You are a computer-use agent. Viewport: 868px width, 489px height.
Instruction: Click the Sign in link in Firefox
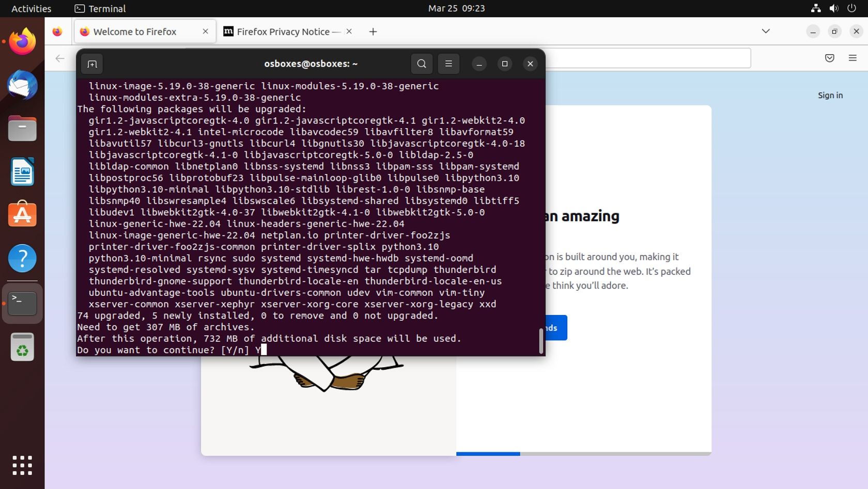tap(830, 96)
